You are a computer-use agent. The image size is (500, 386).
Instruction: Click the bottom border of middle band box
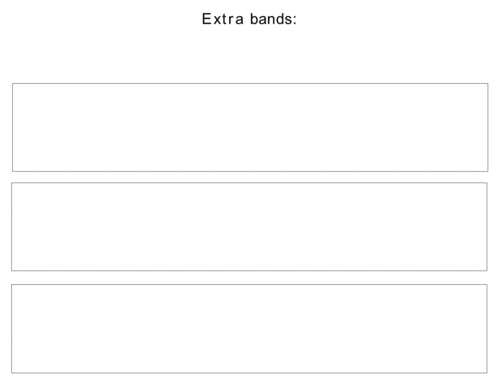(249, 270)
